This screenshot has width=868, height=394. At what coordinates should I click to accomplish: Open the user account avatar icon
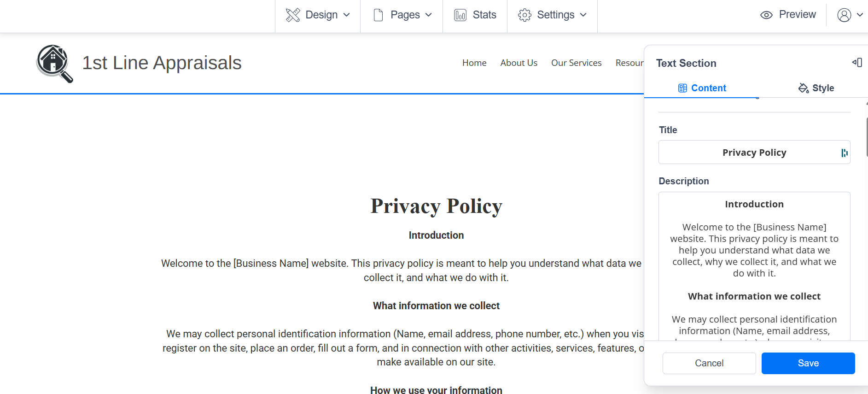click(x=844, y=15)
